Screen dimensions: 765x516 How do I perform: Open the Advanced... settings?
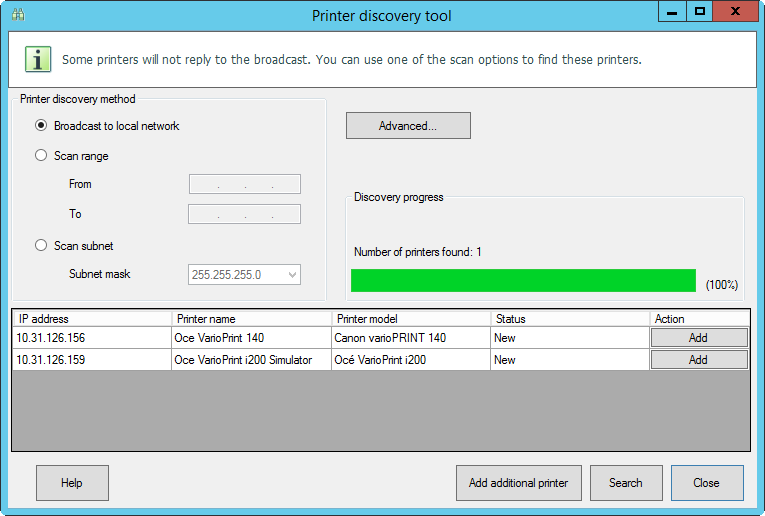[x=408, y=126]
